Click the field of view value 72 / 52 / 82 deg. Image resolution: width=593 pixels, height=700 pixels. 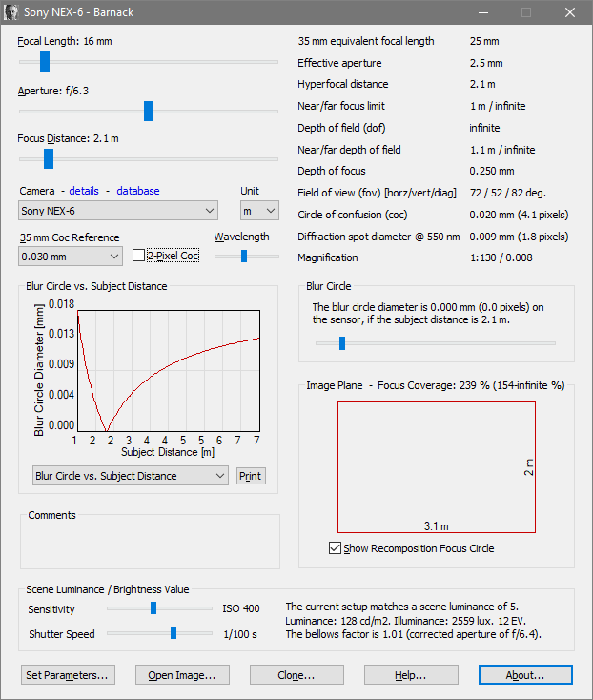[x=508, y=193]
